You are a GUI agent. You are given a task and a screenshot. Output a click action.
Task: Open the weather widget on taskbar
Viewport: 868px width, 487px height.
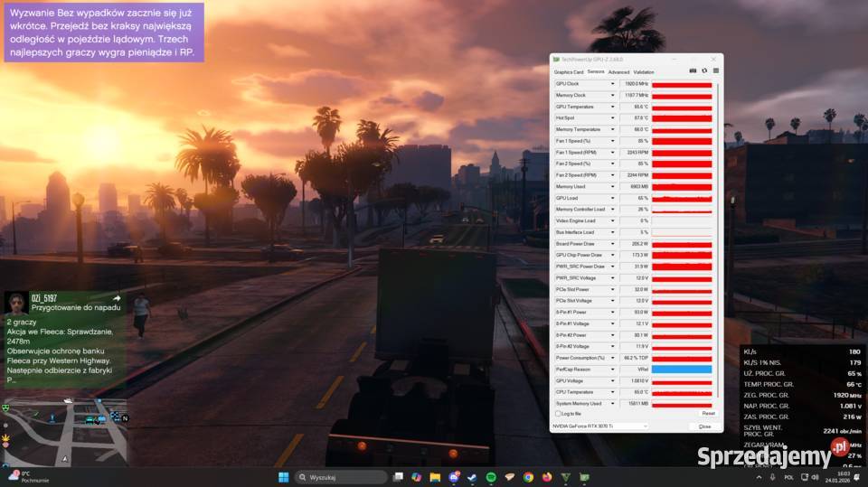[x=26, y=476]
